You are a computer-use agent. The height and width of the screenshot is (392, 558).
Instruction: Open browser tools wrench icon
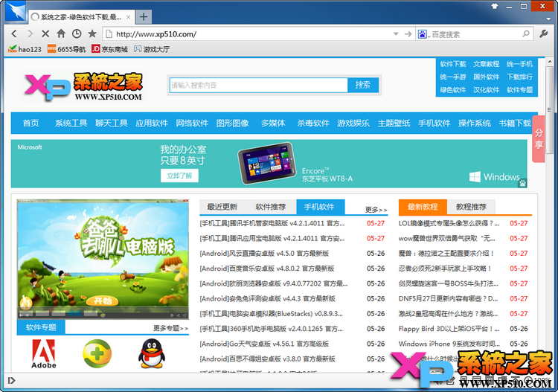coord(543,33)
